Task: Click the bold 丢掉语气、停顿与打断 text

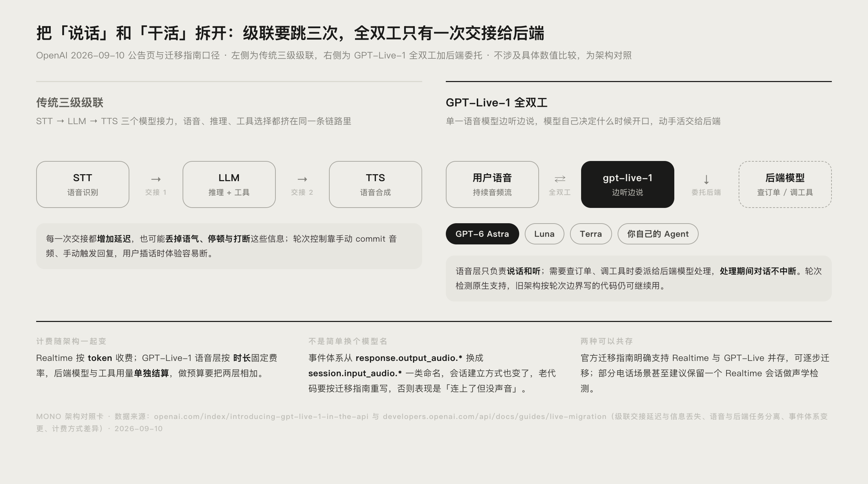Action: [x=208, y=239]
